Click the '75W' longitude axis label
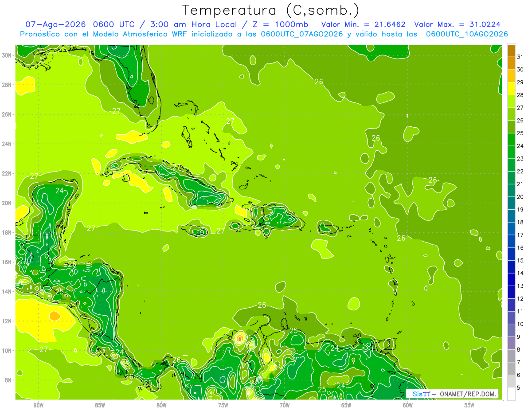The width and height of the screenshot is (532, 411). [x=223, y=405]
